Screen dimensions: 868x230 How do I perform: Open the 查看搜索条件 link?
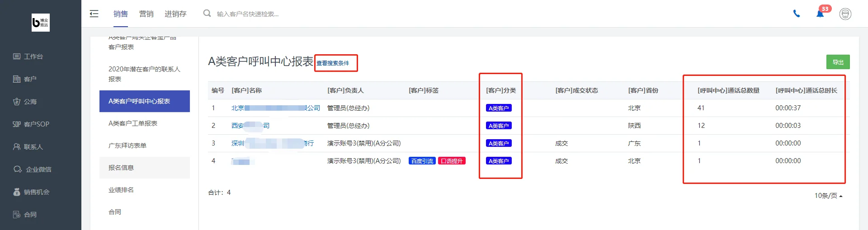pyautogui.click(x=333, y=63)
